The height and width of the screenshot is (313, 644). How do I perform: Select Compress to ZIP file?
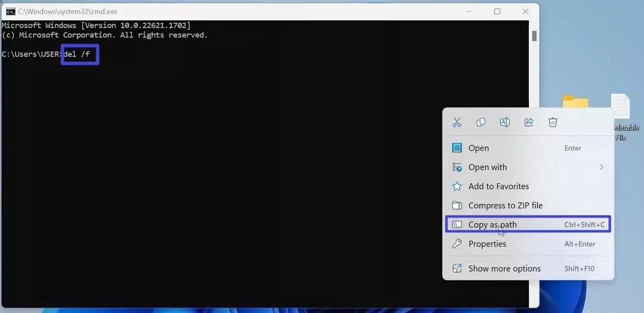click(x=505, y=205)
